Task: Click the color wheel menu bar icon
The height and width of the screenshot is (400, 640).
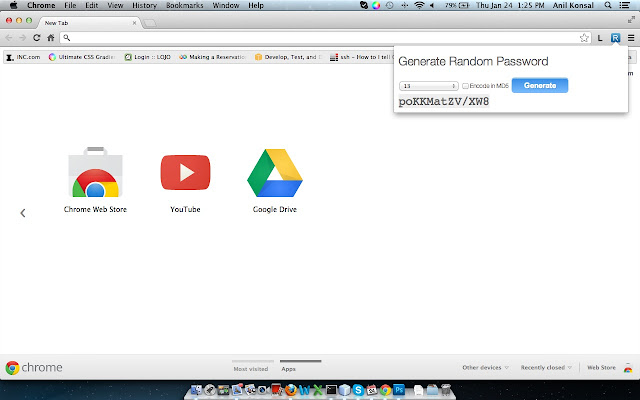Action: tap(376, 5)
